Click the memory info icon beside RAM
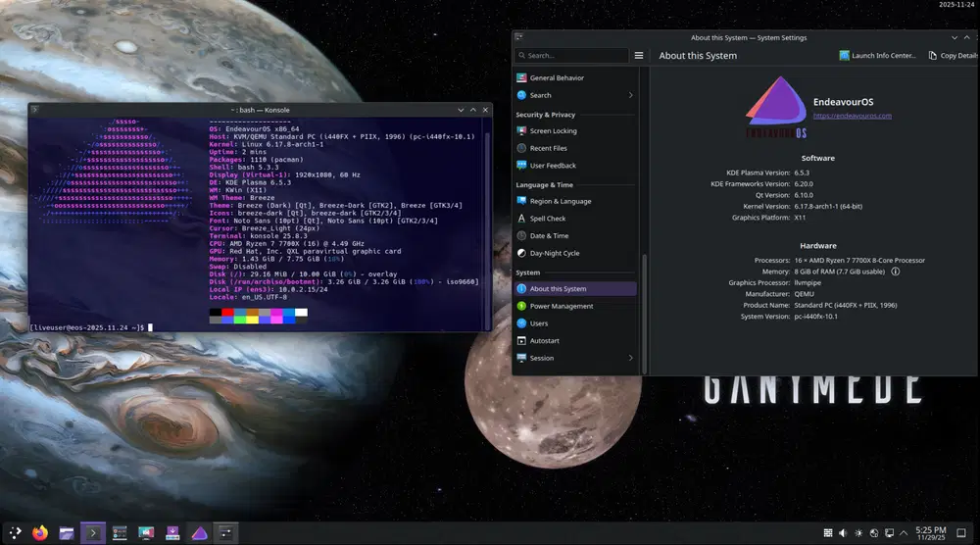Screen dimensions: 980x545 pyautogui.click(x=895, y=272)
